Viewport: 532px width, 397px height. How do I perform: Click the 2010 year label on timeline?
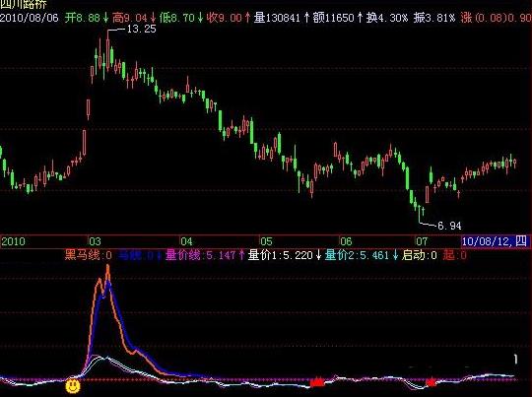[x=13, y=241]
